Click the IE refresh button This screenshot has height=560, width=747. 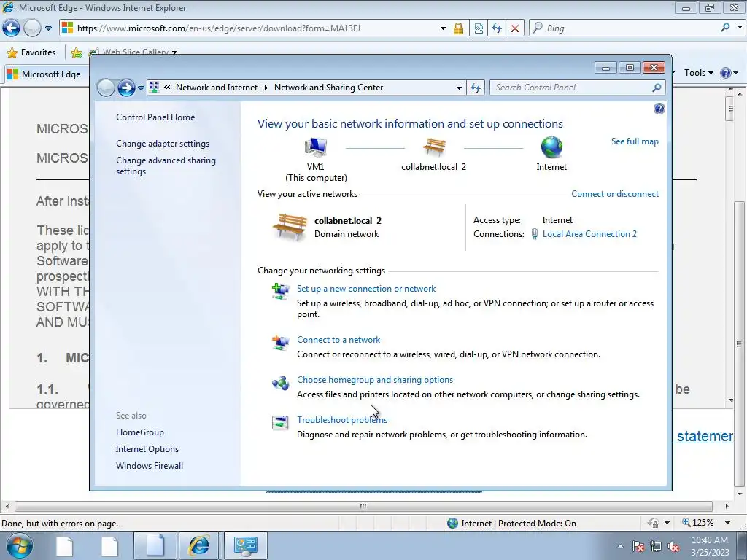[496, 28]
